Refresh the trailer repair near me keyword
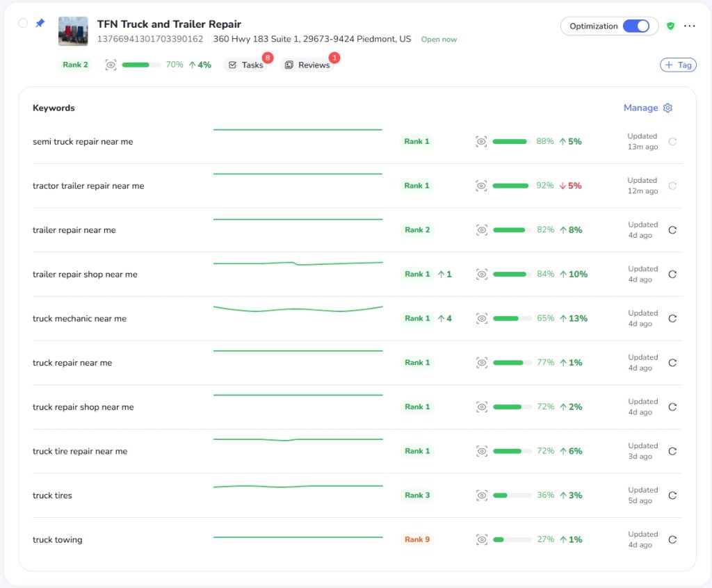This screenshot has width=712, height=588. pos(672,230)
